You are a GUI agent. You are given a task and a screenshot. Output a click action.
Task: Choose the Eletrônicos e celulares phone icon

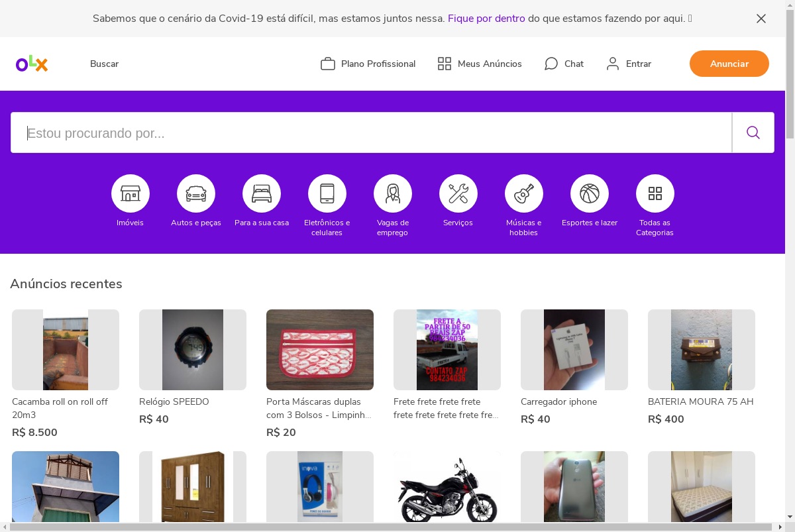tap(327, 193)
